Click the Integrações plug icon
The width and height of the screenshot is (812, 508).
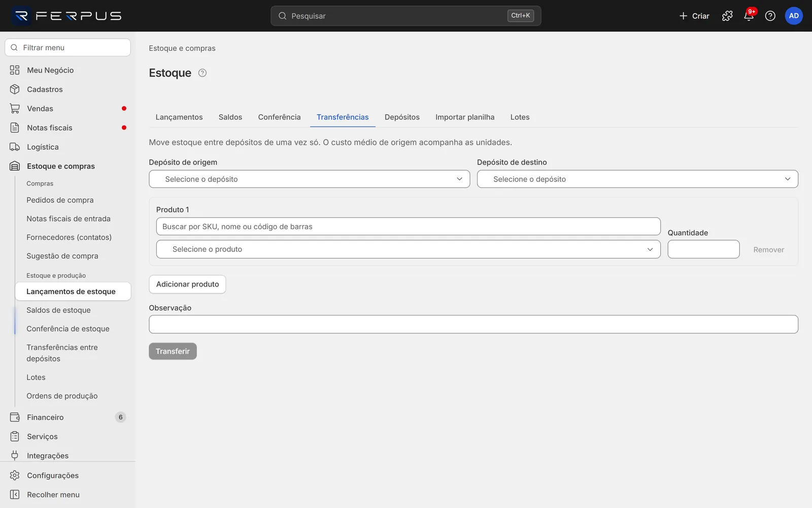point(15,456)
